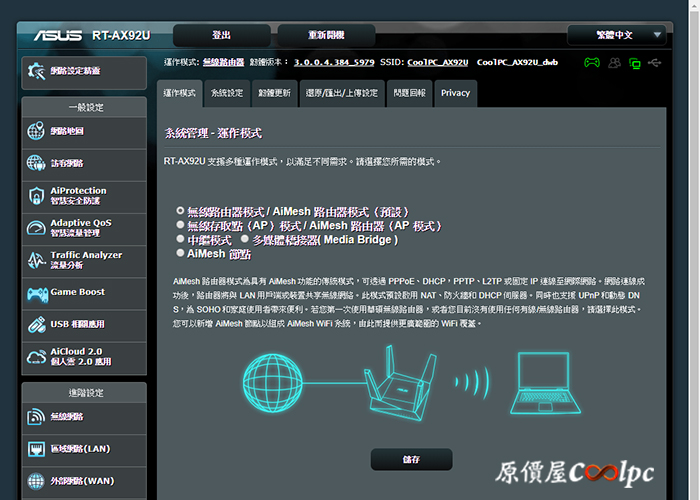
Task: Open the 問題回報 feedback tab
Action: pos(409,93)
